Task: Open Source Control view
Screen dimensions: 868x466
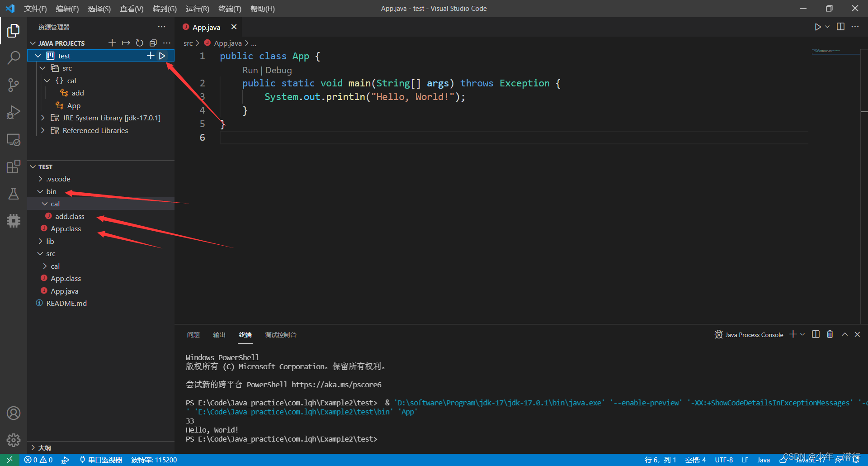Action: pyautogui.click(x=14, y=85)
